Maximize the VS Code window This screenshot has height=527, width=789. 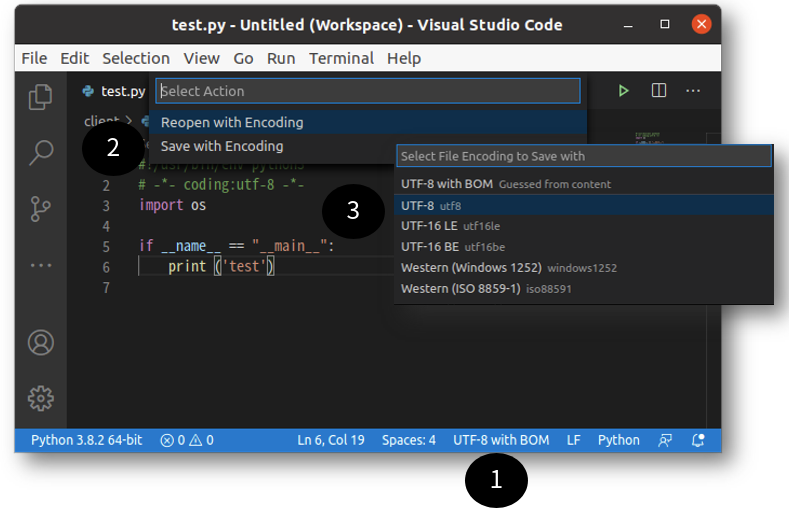[665, 24]
